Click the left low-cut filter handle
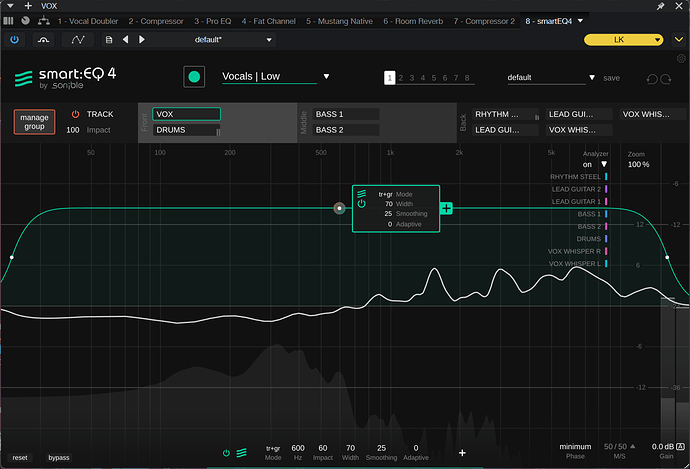The height and width of the screenshot is (469, 690). pyautogui.click(x=12, y=257)
